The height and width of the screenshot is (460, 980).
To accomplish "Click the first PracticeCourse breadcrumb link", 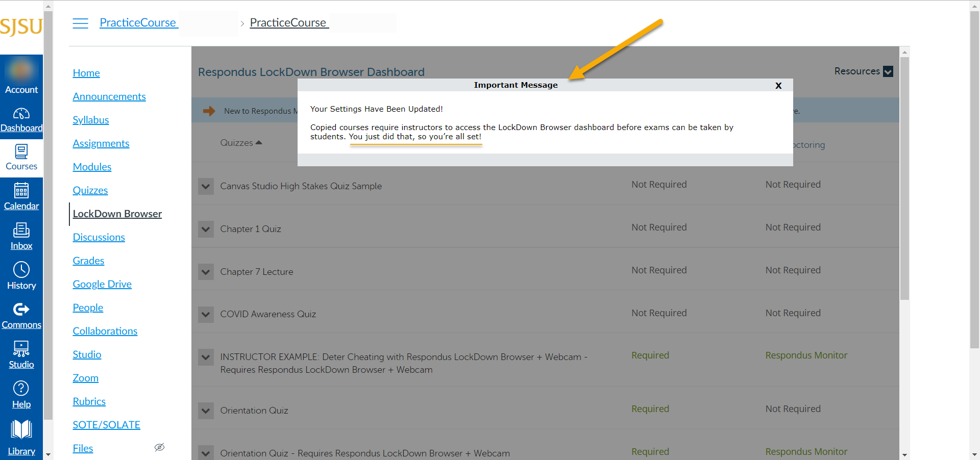I will [x=138, y=23].
